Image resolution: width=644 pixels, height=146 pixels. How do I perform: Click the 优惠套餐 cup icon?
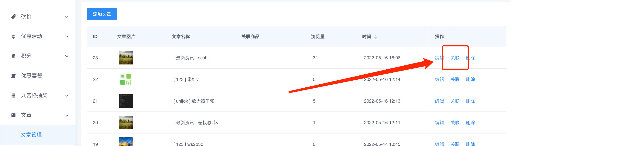(x=13, y=76)
